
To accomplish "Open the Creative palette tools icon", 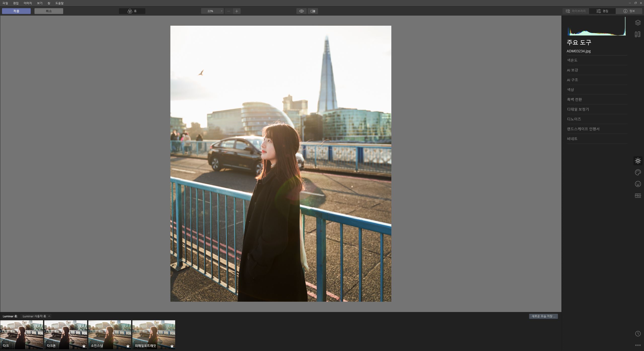I will click(x=638, y=172).
